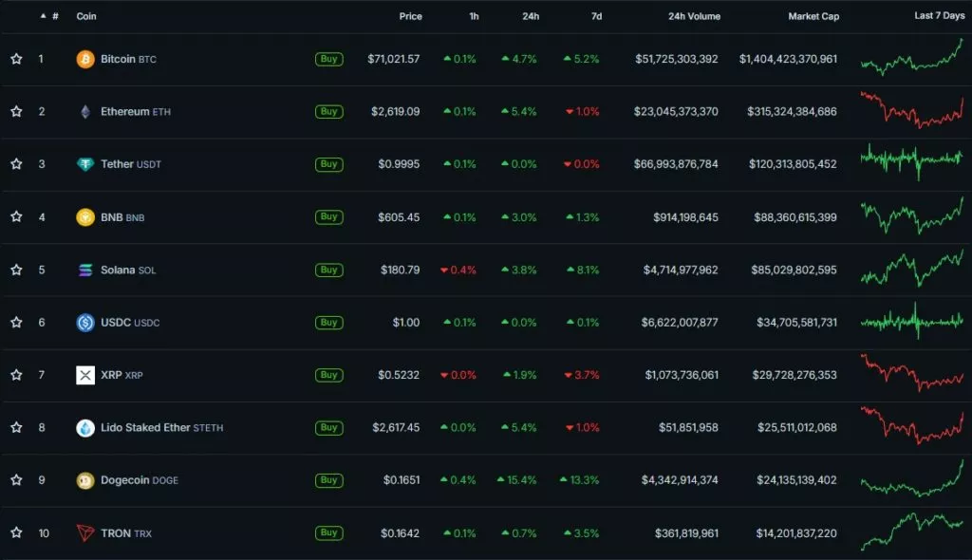Click TRON price $0.1642
This screenshot has width=972, height=560.
pos(400,532)
